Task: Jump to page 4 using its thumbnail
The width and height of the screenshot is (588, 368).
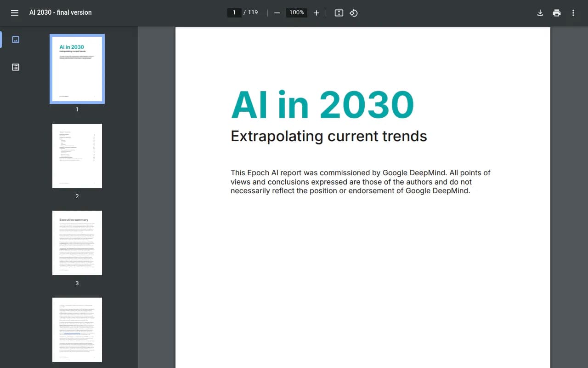Action: [x=77, y=329]
